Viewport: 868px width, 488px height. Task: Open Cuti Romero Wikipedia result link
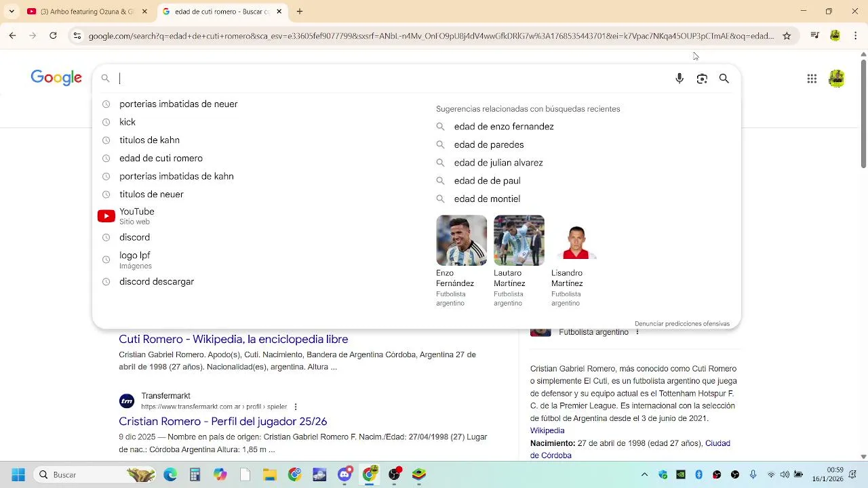tap(233, 339)
